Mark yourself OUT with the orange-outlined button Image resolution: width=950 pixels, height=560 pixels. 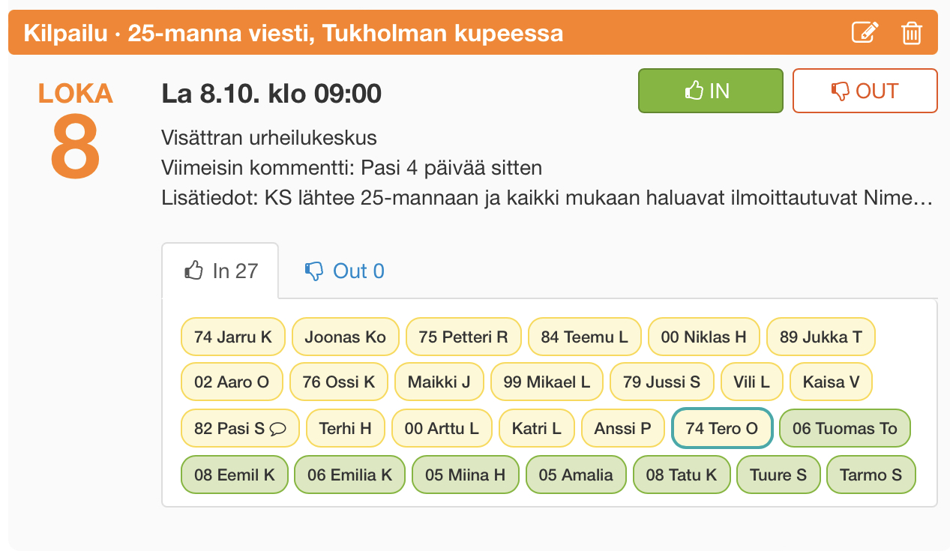(865, 91)
